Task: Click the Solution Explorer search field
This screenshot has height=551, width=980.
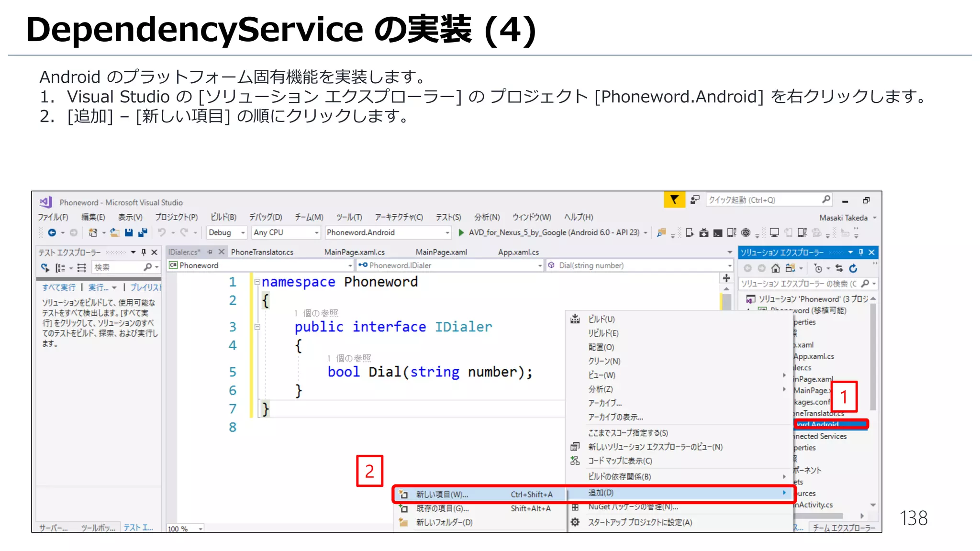Action: [x=809, y=284]
